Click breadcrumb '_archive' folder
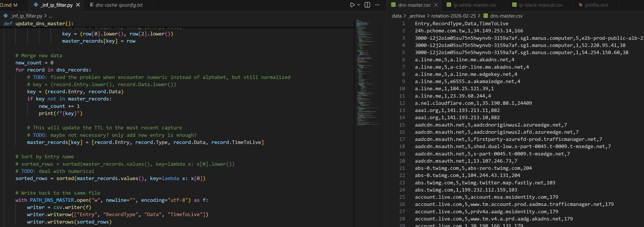Screen dimensions: 644x227 pos(416,16)
